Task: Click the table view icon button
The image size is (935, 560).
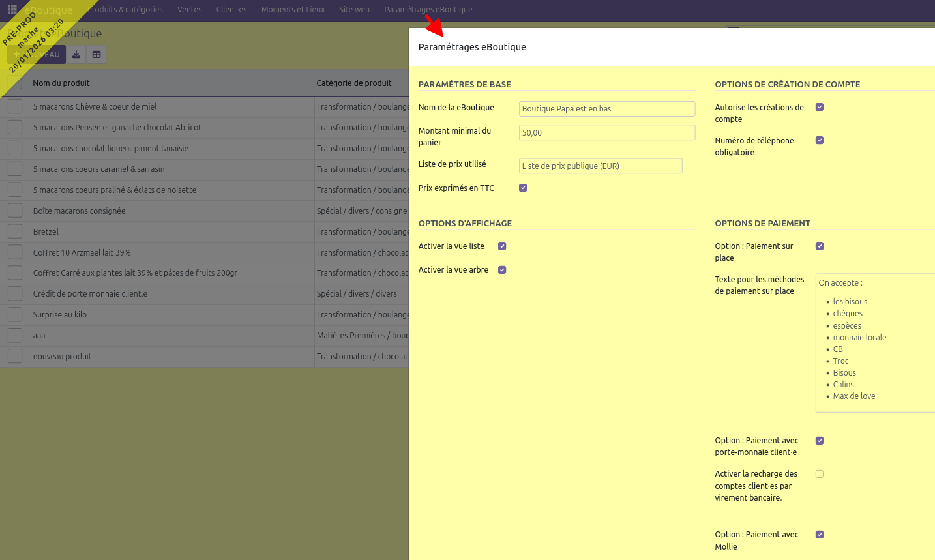Action: (x=96, y=55)
